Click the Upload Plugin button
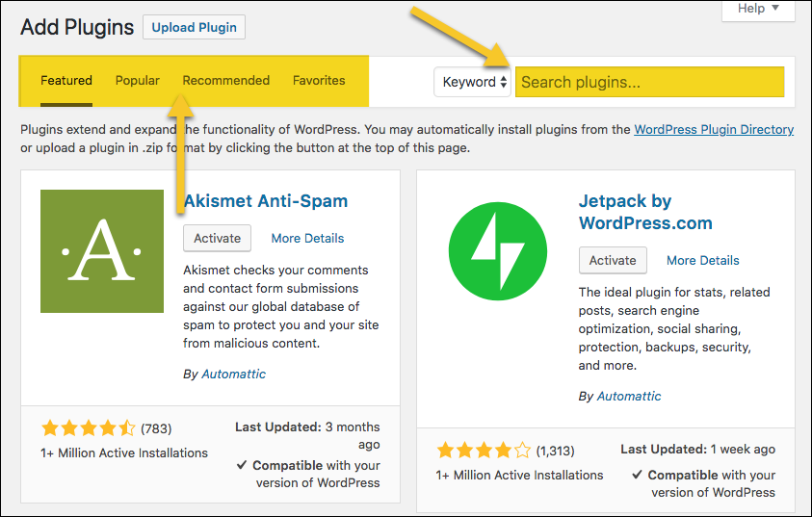The height and width of the screenshot is (517, 812). click(x=195, y=27)
